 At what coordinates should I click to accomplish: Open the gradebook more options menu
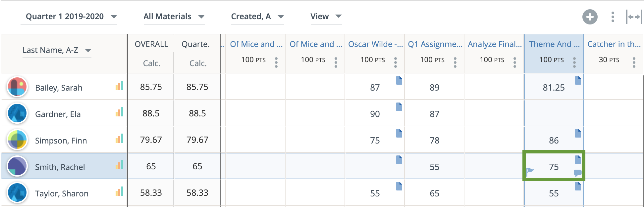(613, 17)
